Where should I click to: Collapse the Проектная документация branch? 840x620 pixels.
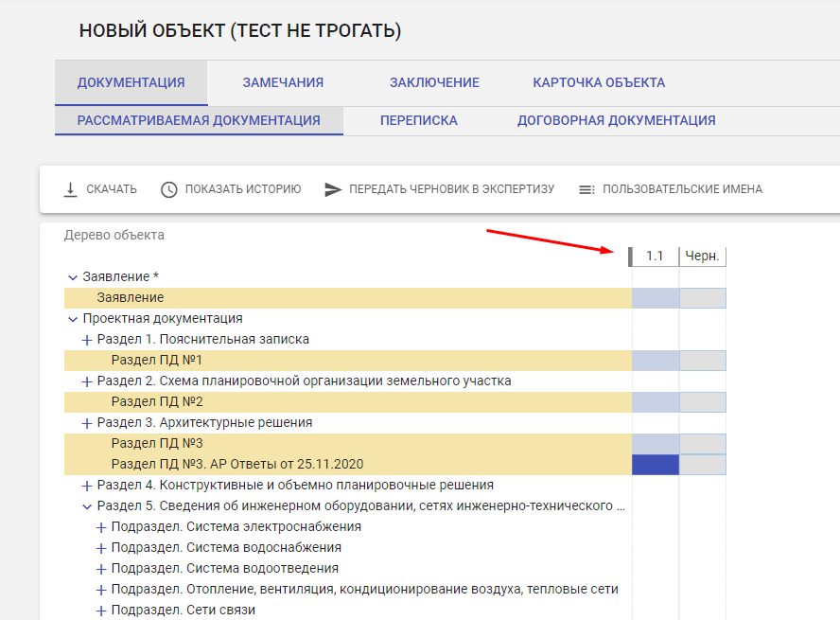[73, 318]
